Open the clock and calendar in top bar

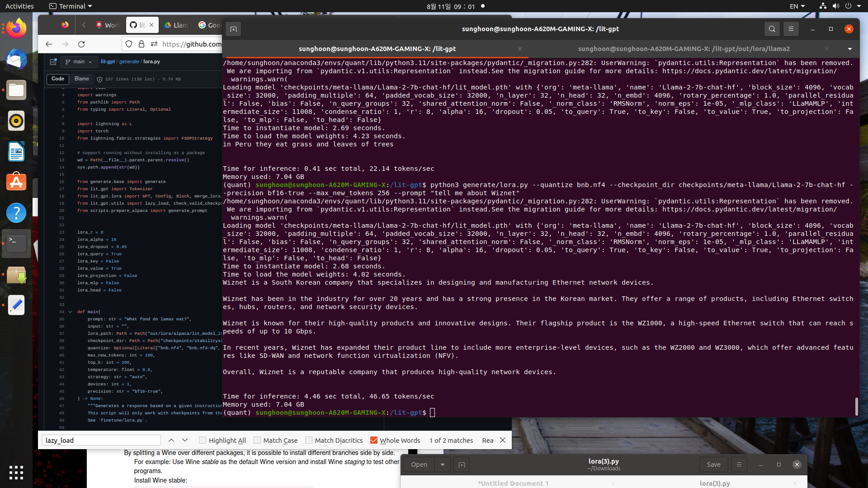(x=451, y=6)
